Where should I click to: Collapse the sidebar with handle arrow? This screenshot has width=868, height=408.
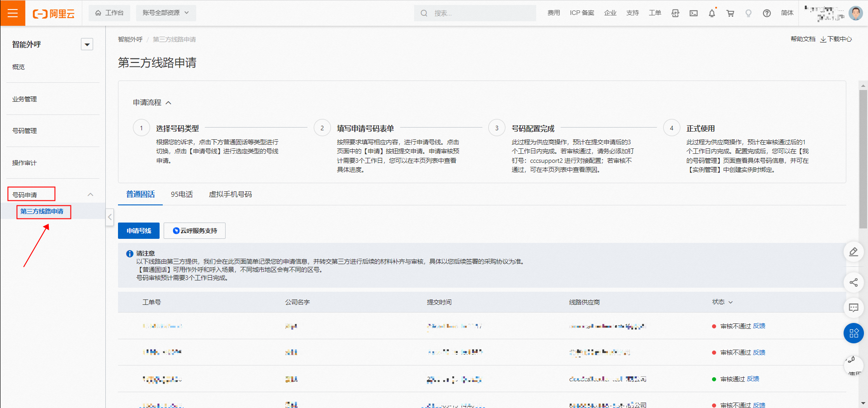coord(109,217)
